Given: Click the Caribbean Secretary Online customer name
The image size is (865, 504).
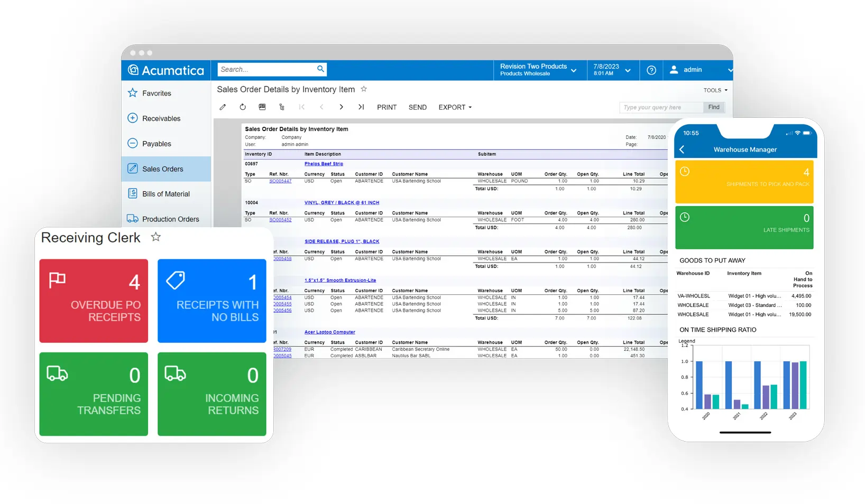Looking at the screenshot, I should point(420,349).
